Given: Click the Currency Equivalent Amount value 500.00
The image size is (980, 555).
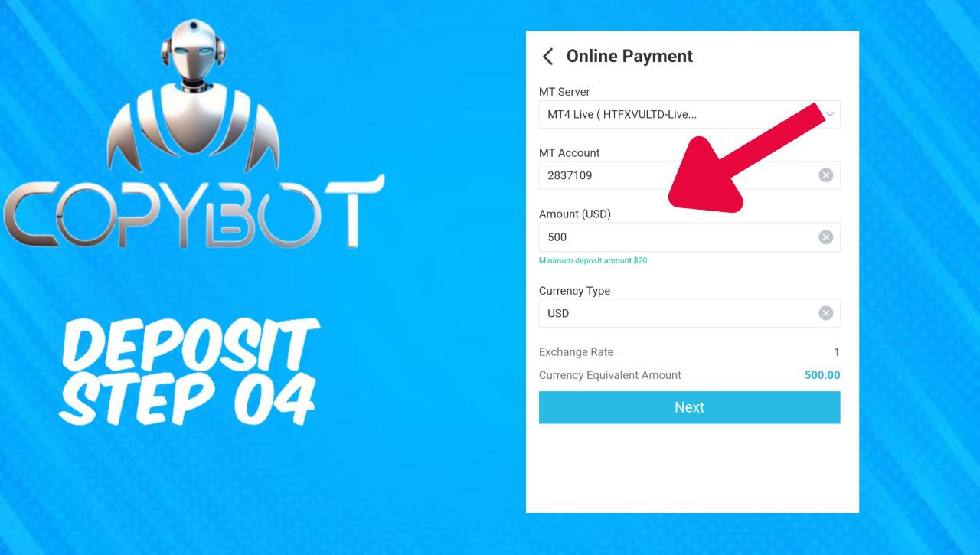Looking at the screenshot, I should tap(822, 375).
